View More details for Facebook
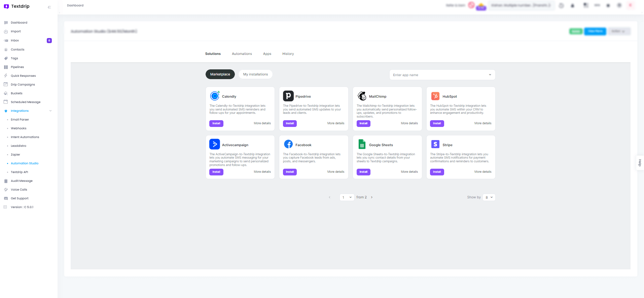 click(336, 172)
